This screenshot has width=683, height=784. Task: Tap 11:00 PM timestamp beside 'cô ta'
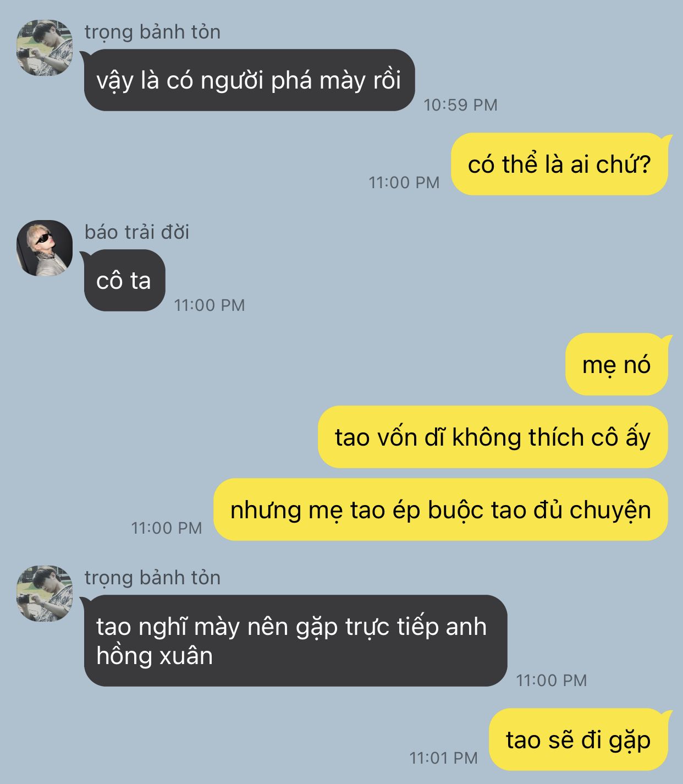210,305
